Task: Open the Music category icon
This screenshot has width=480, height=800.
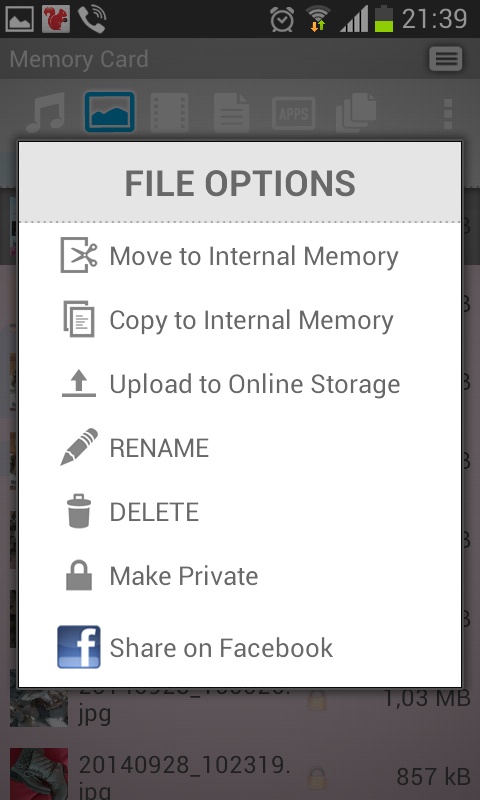Action: [45, 112]
